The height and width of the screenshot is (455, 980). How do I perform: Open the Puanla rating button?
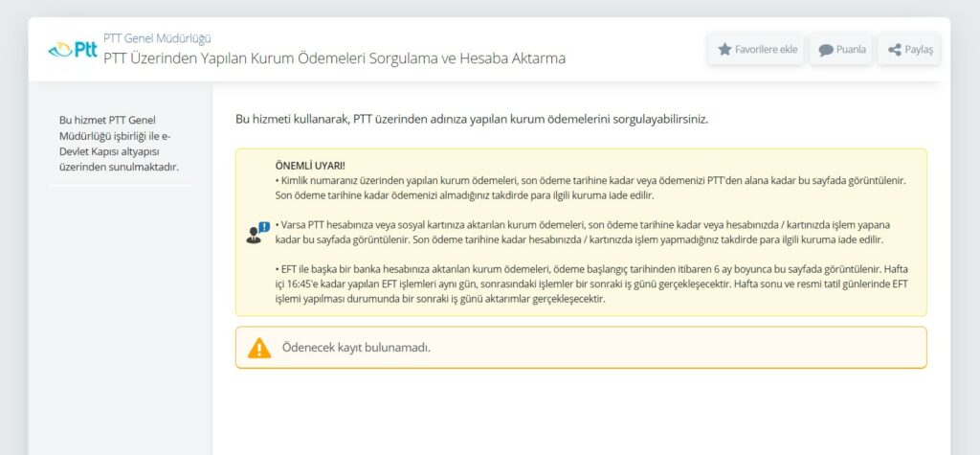coord(841,50)
